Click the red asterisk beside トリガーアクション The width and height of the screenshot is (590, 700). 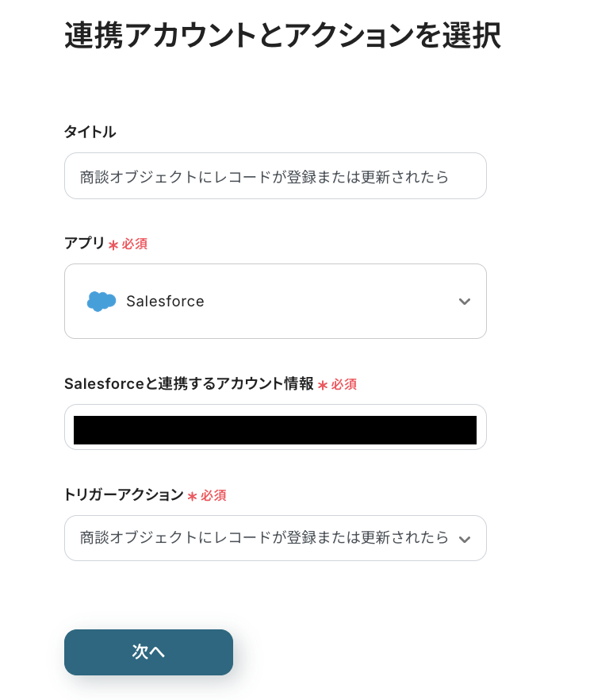click(x=192, y=496)
